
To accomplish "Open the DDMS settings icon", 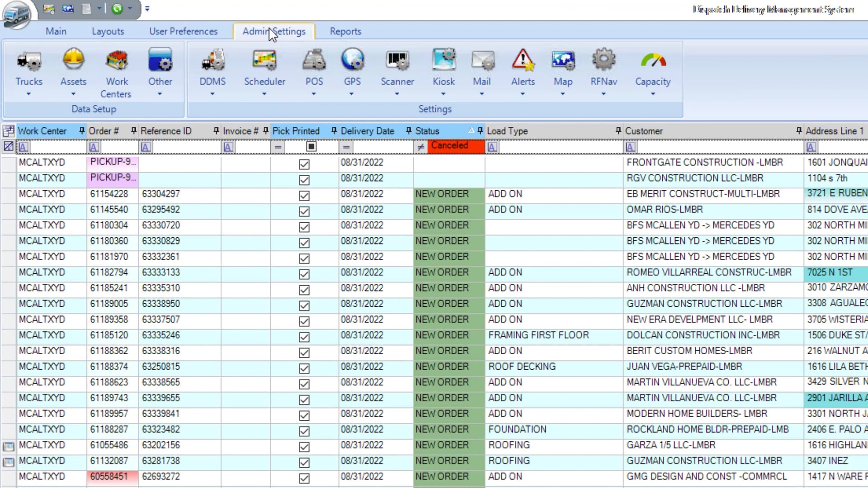I will pos(212,61).
